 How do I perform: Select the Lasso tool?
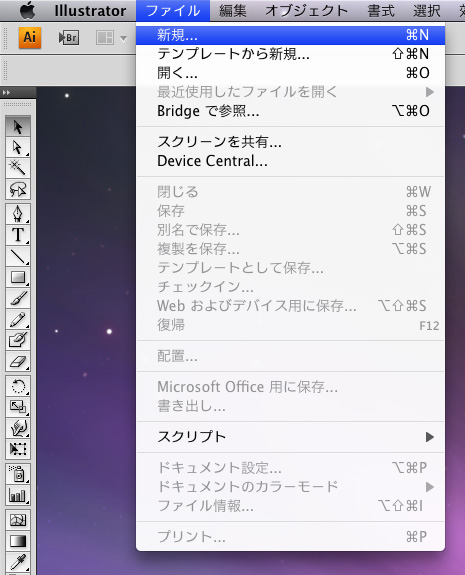[18, 189]
